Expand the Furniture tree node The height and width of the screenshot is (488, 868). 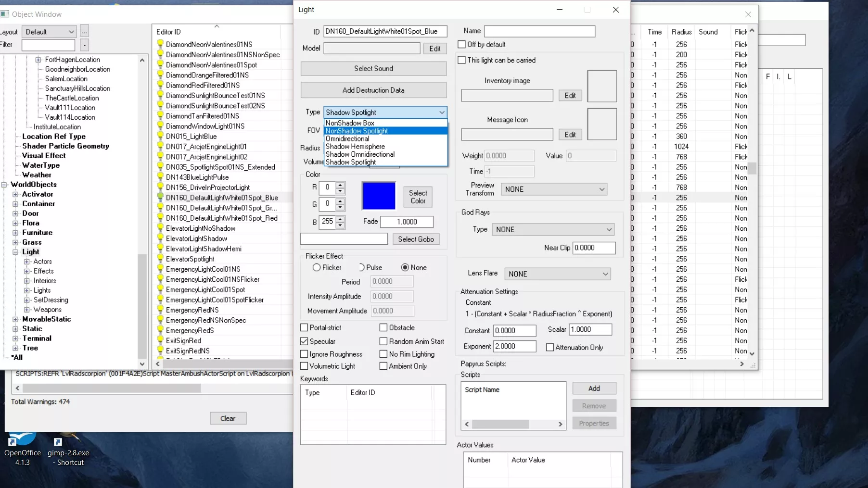click(15, 233)
